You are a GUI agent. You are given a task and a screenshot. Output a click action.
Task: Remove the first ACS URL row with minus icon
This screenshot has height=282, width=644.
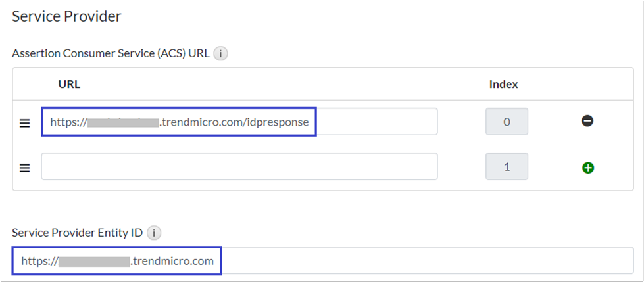coord(587,122)
